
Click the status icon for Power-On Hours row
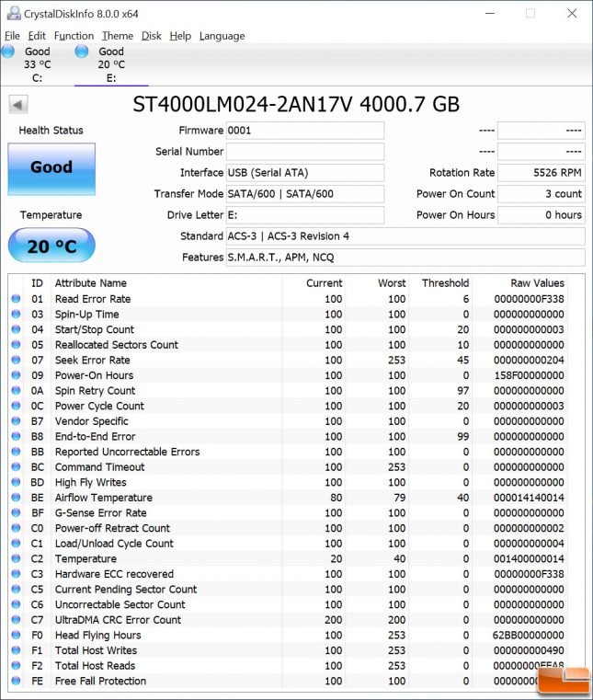16,375
